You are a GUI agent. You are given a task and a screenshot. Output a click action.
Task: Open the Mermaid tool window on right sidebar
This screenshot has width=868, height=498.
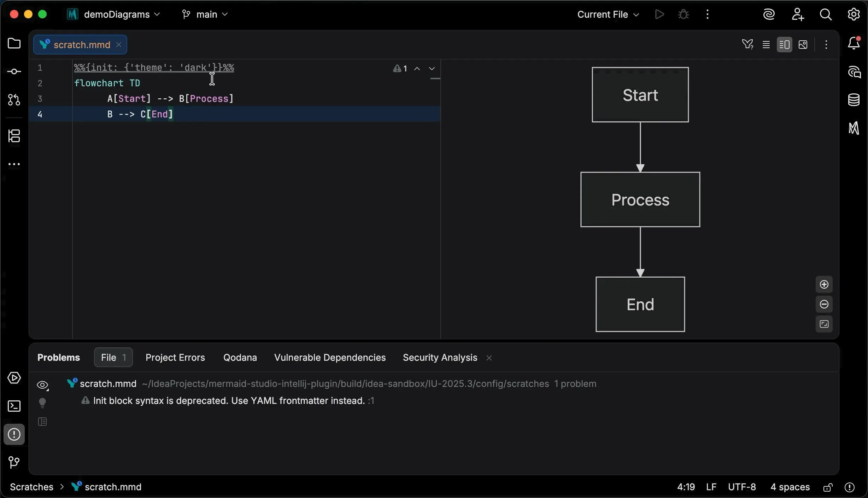[x=854, y=128]
